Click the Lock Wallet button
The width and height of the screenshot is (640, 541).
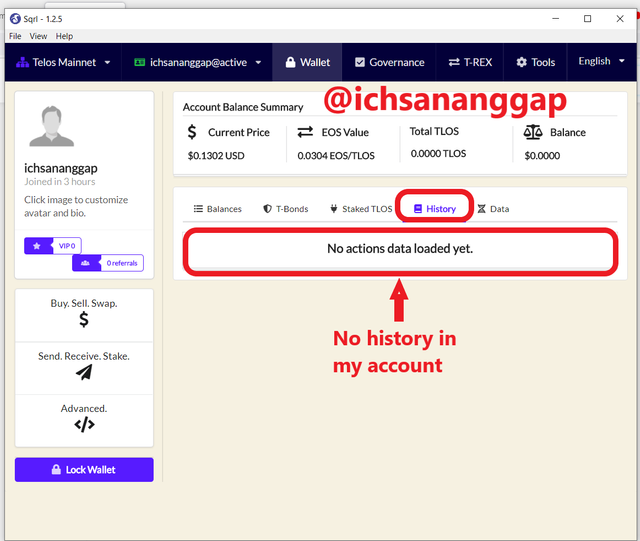point(84,470)
